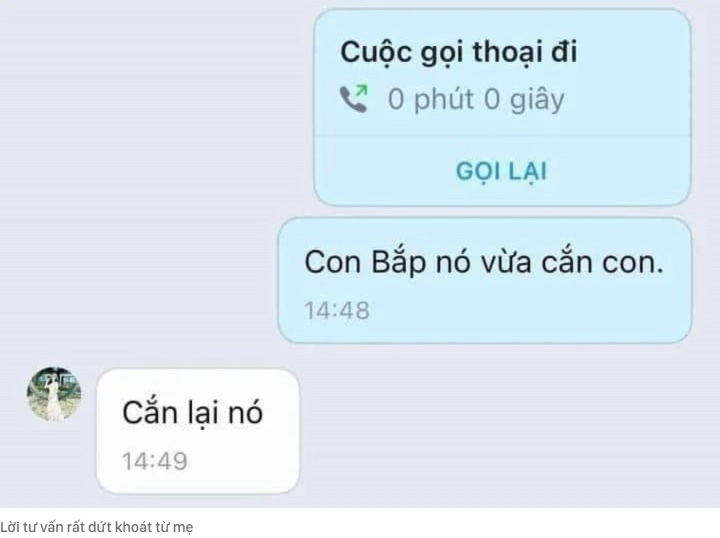Click the 14:48 message timestamp

(337, 310)
